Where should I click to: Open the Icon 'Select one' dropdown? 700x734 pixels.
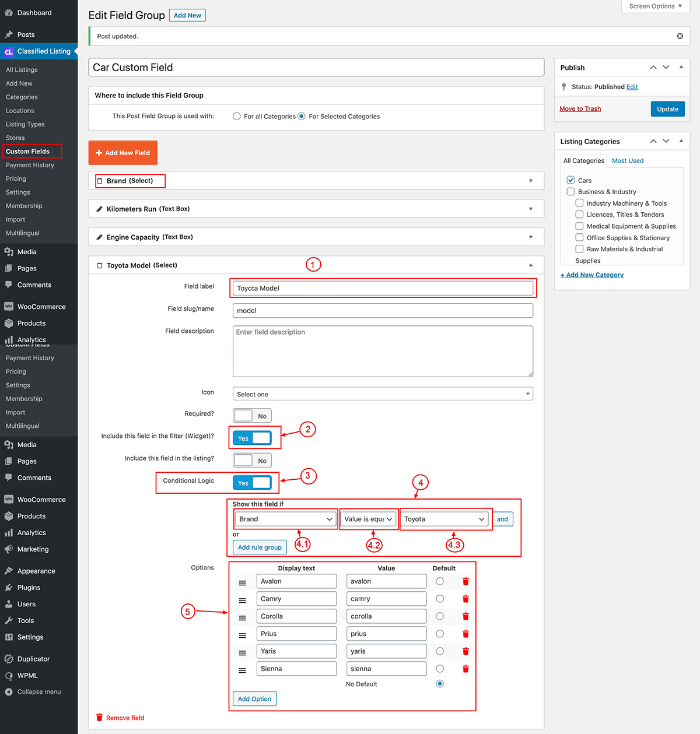(383, 394)
